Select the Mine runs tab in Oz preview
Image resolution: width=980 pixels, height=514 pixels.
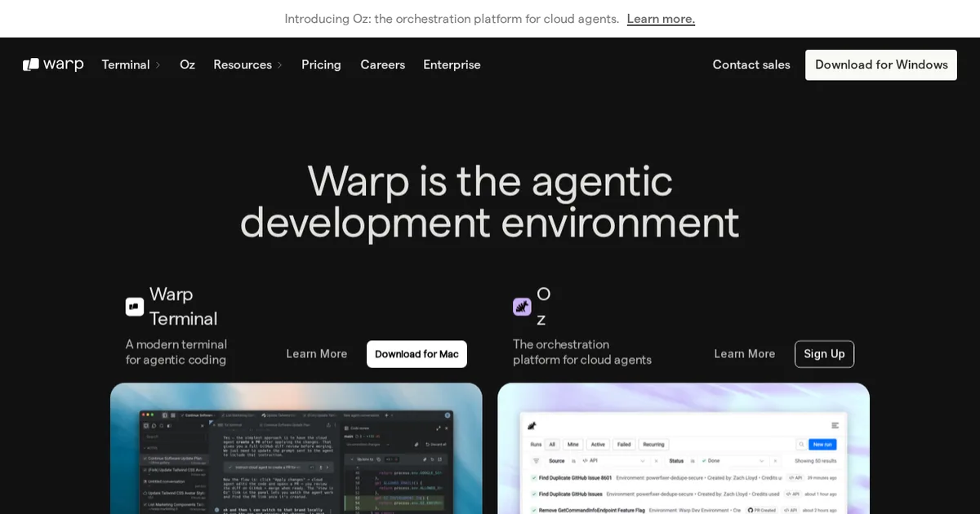(x=573, y=445)
